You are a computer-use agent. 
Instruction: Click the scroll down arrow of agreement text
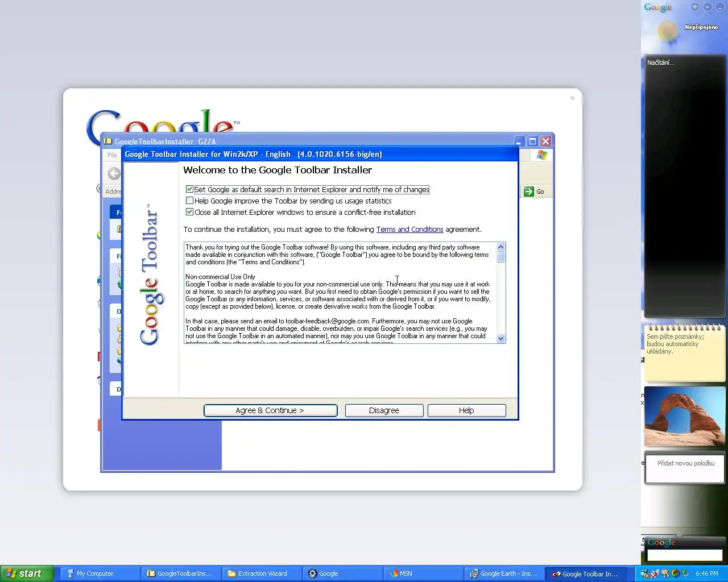(501, 338)
